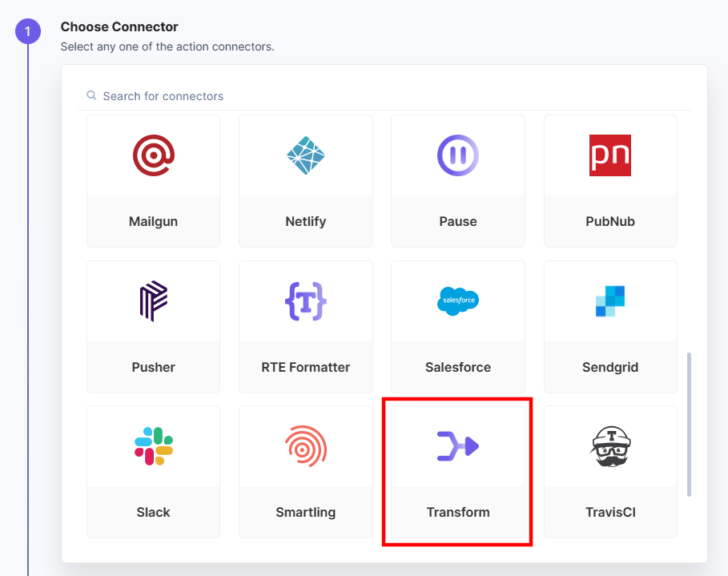Click the TravisCI label text
The width and height of the screenshot is (728, 576).
[x=610, y=512]
